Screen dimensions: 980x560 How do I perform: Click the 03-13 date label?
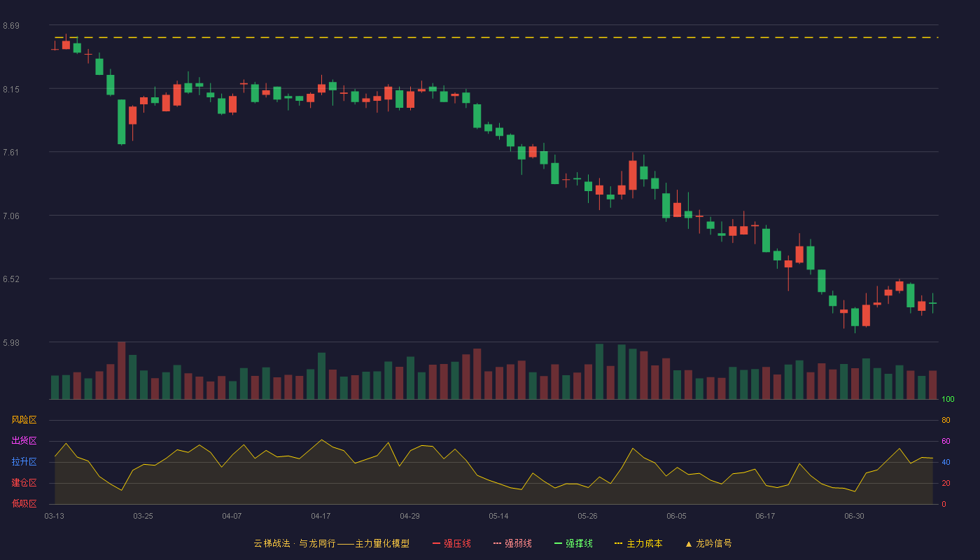pyautogui.click(x=55, y=516)
